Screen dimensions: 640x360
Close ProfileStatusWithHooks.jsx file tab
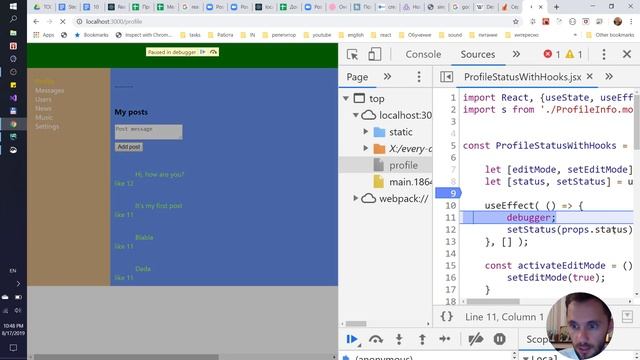[x=589, y=76]
